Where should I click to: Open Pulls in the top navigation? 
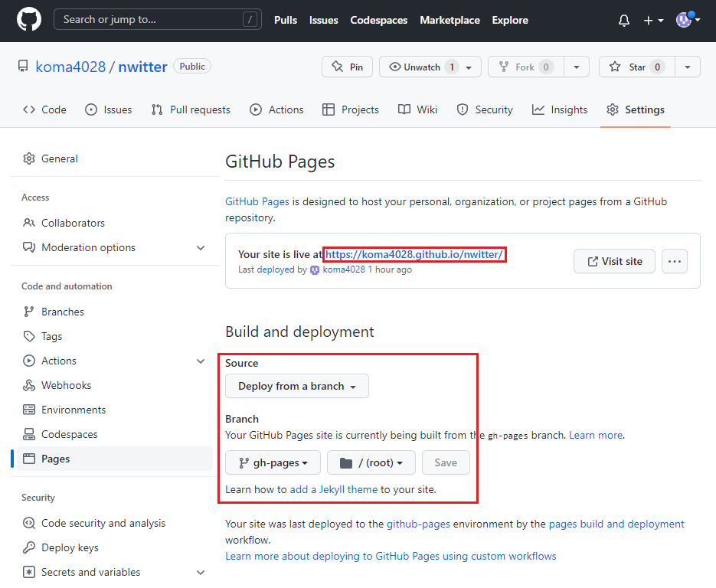click(286, 20)
